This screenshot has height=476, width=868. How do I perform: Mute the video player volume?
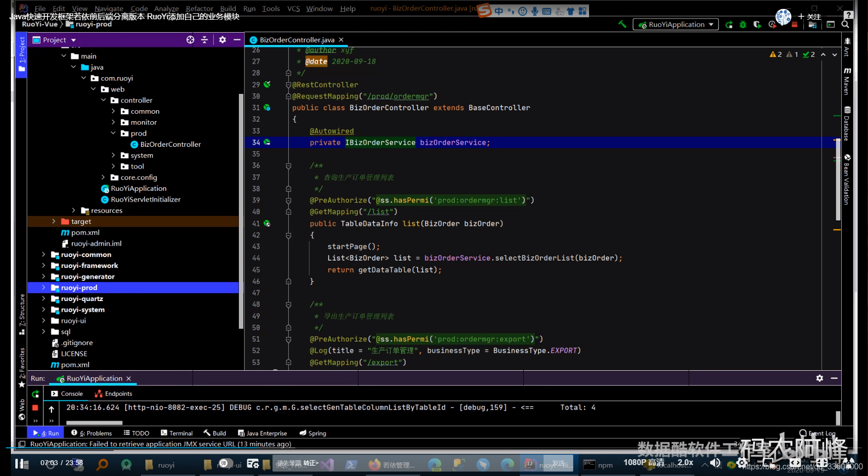tap(715, 463)
